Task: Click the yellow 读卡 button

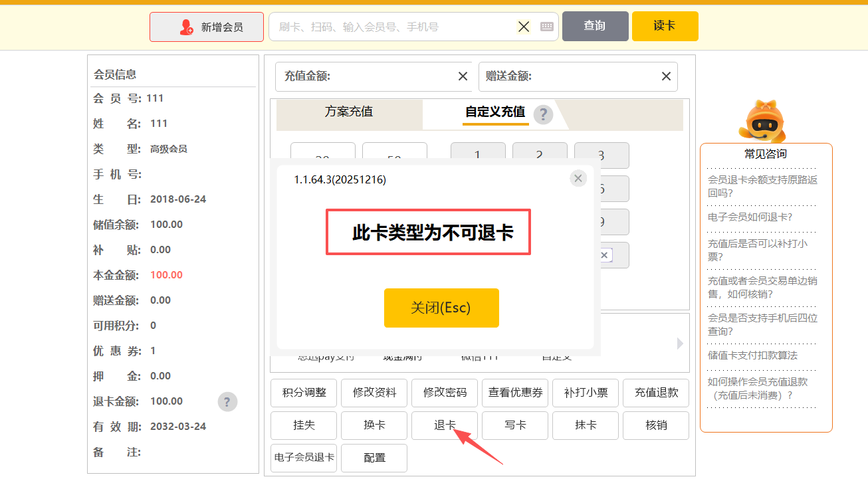Action: (665, 26)
